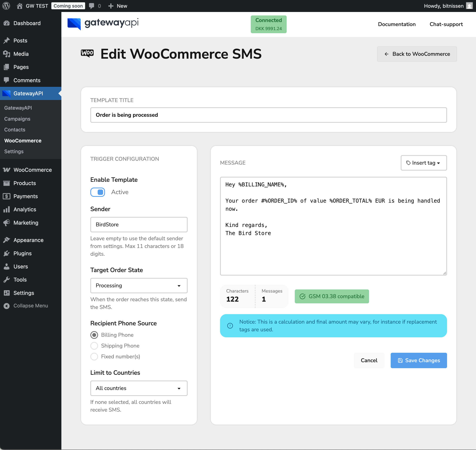476x450 pixels.
Task: Open the Chat-support link
Action: coord(446,24)
